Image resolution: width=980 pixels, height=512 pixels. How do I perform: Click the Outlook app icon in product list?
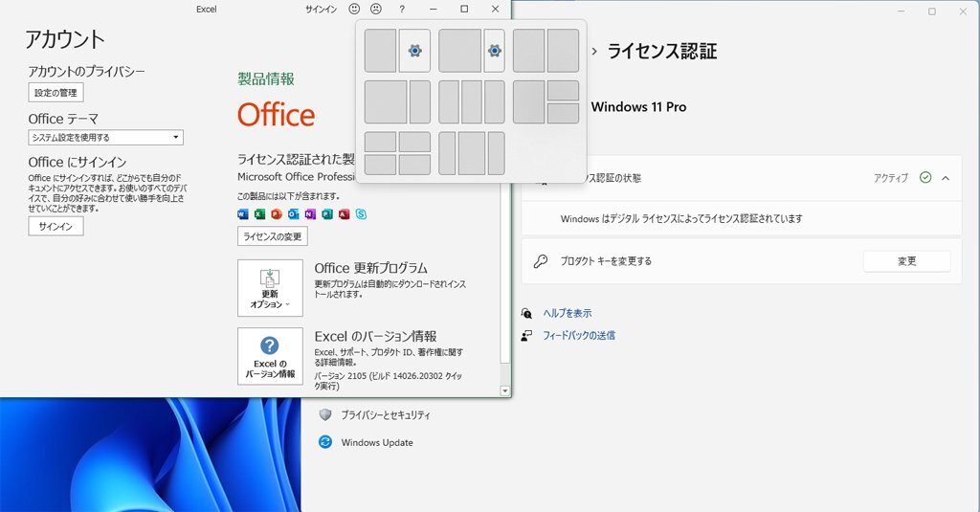tap(293, 214)
